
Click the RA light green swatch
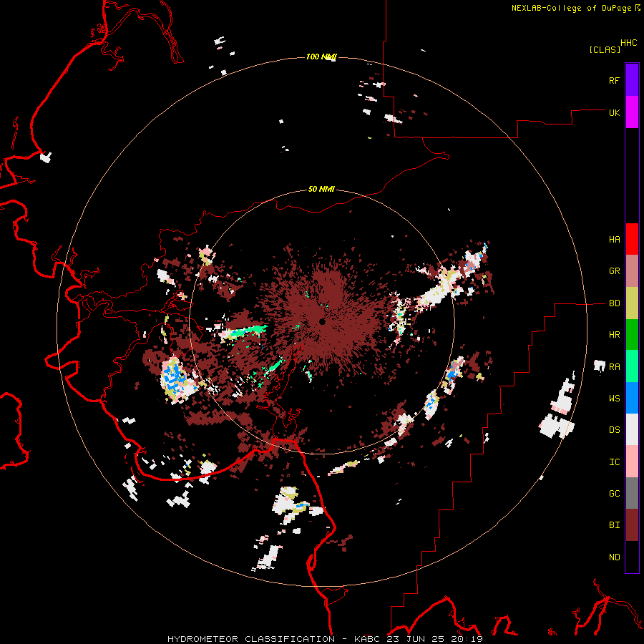pyautogui.click(x=632, y=366)
